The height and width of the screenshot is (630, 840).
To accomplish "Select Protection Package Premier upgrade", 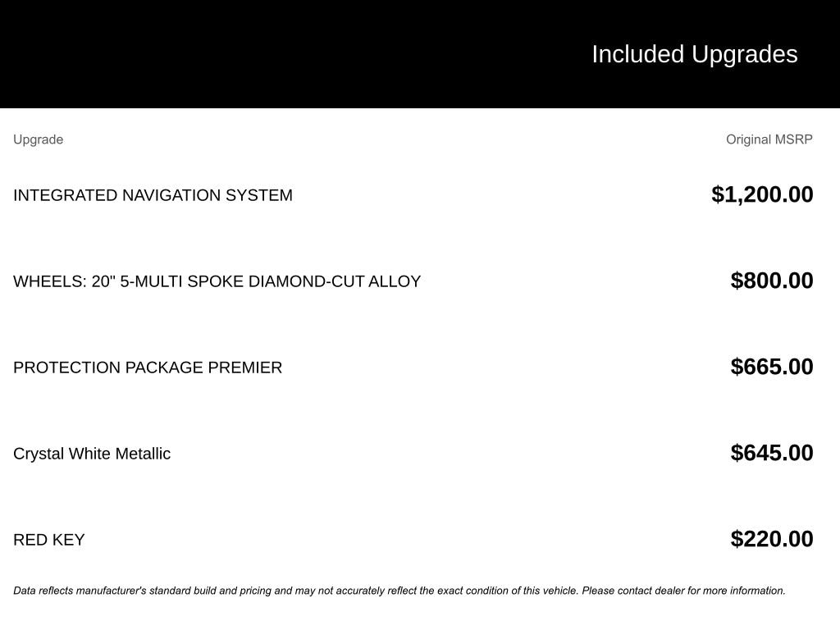I will pos(148,367).
